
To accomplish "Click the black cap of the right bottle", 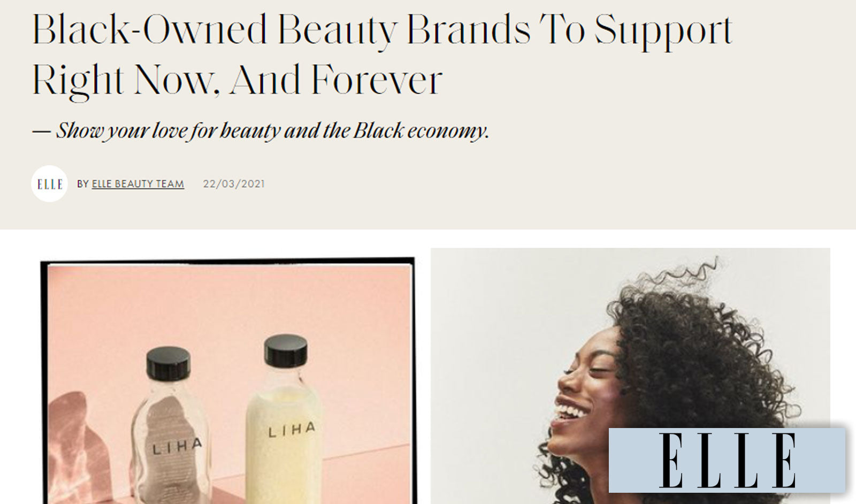I will point(286,350).
